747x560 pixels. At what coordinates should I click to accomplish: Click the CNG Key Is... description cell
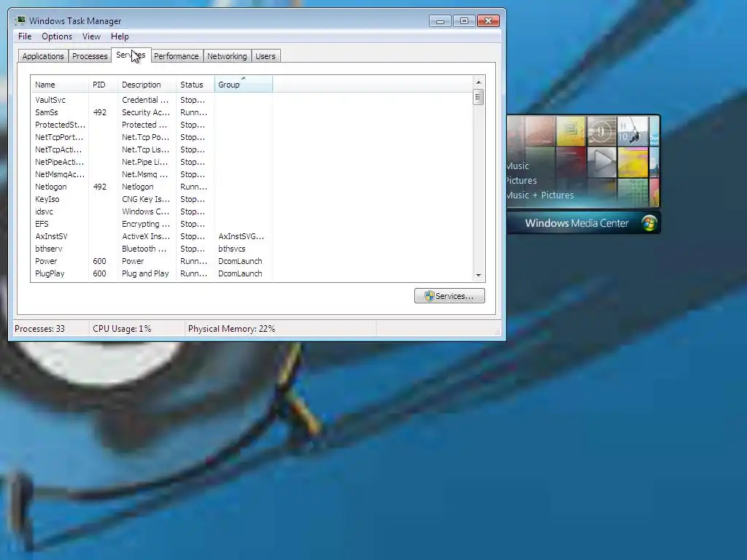tap(145, 199)
